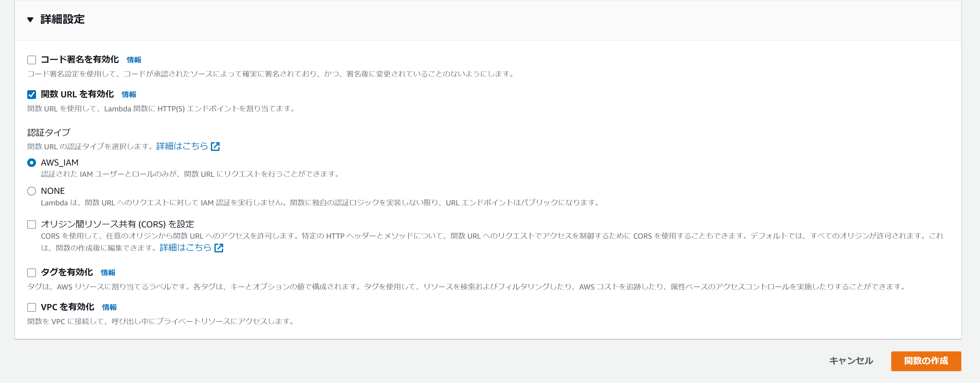Click the 詳細設定 section heading
980x383 pixels.
62,20
